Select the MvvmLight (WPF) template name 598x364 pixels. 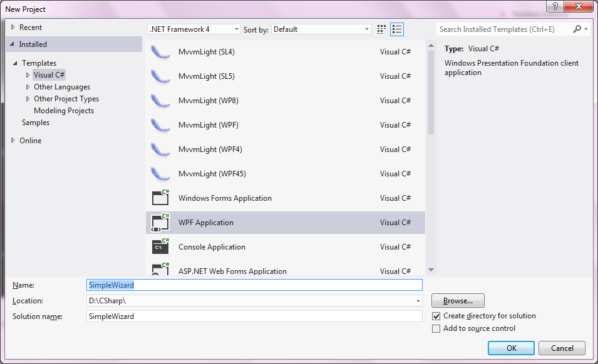tap(209, 125)
